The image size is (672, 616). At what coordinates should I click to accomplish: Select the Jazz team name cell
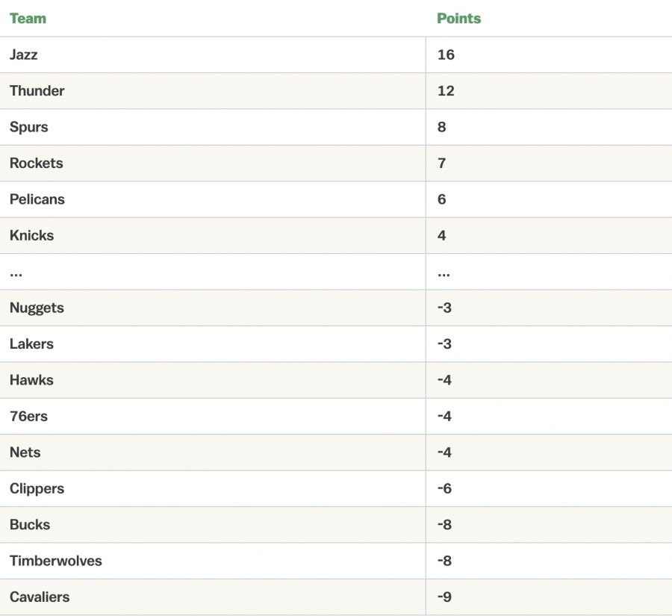point(24,55)
